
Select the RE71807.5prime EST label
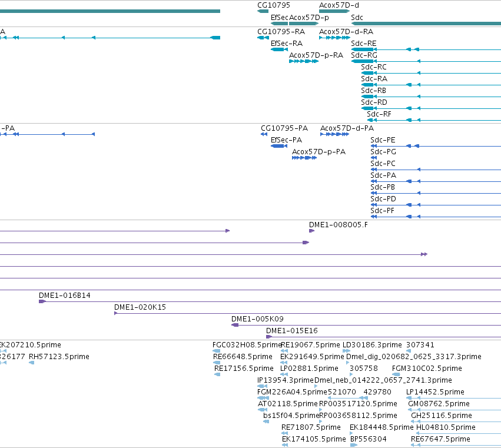pos(311,428)
